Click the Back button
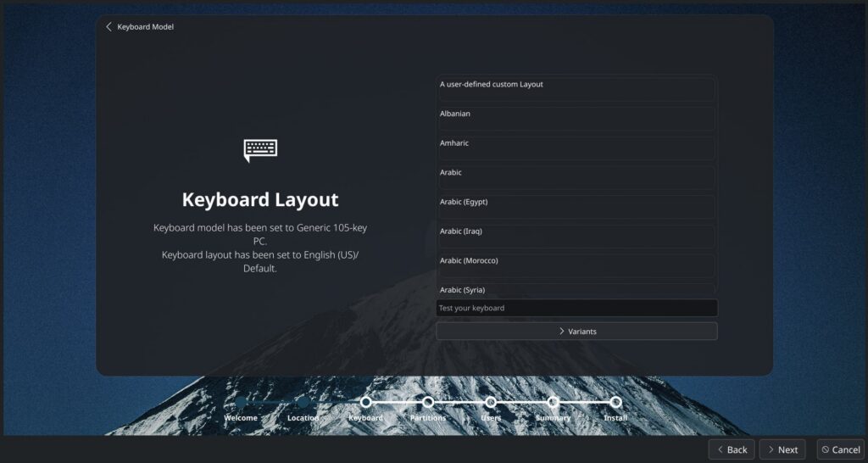The height and width of the screenshot is (463, 868). click(732, 449)
